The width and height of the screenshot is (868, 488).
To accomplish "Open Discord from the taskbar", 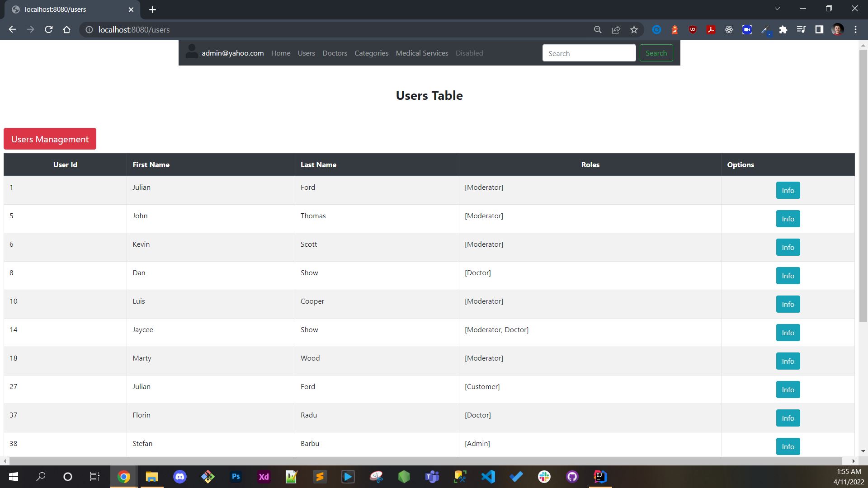I will 179,477.
